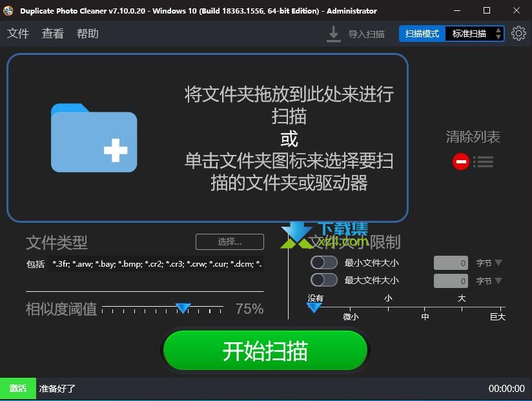This screenshot has width=532, height=401.
Task: Expand the minimum size unit dropdown (字节)
Action: [x=489, y=263]
